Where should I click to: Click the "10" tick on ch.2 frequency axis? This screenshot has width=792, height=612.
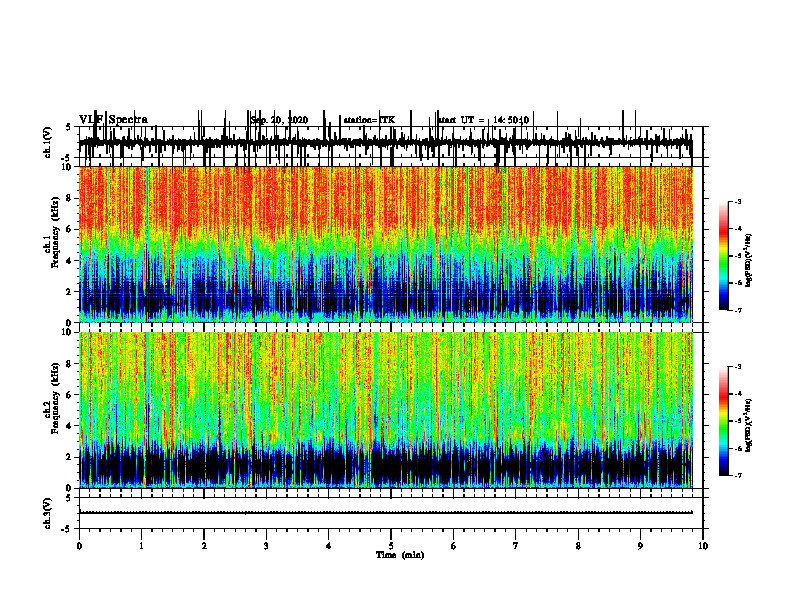[x=68, y=332]
